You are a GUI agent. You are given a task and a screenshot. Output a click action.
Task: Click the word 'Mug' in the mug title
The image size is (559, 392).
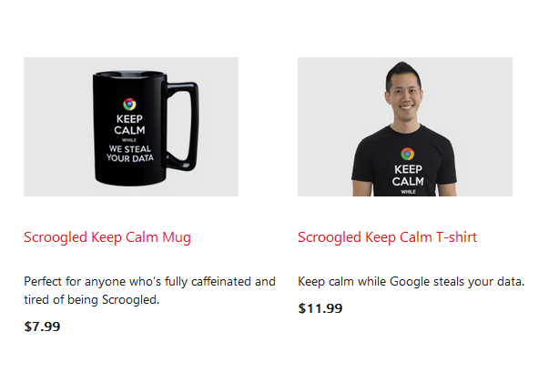(177, 237)
